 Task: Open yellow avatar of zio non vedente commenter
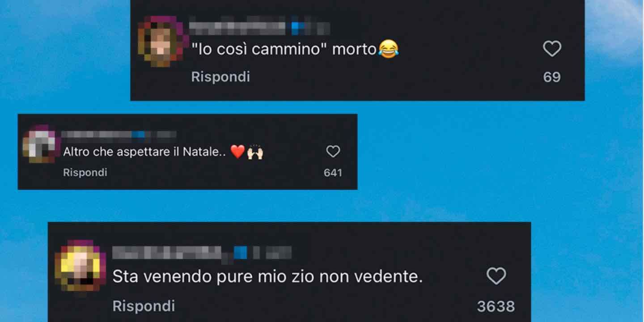pyautogui.click(x=80, y=266)
